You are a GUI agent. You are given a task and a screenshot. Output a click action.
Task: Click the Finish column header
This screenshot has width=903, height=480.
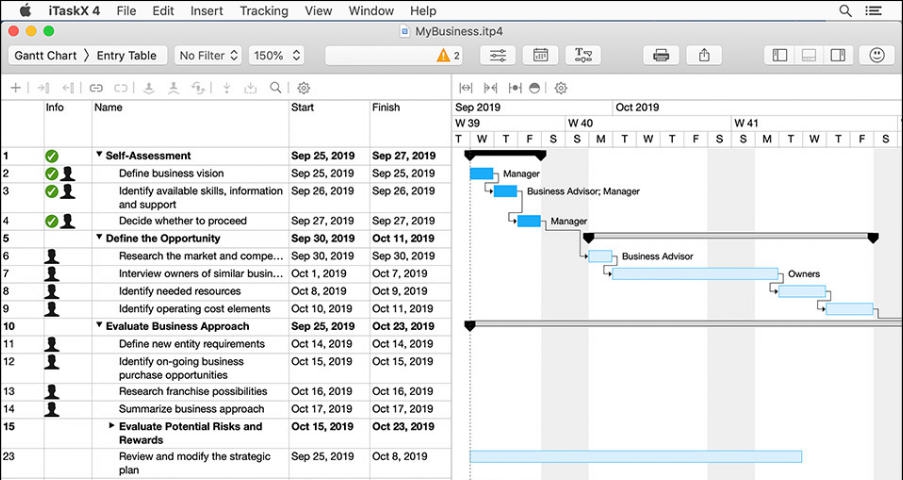pyautogui.click(x=410, y=123)
